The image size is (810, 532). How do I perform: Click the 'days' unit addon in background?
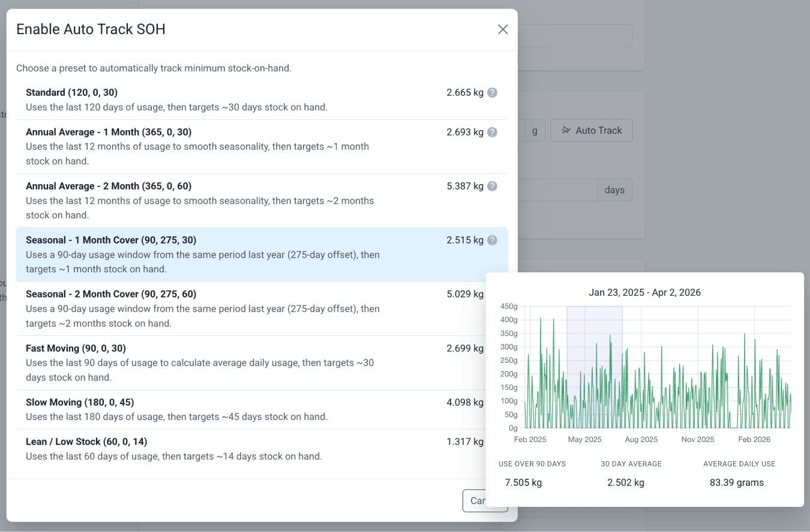click(x=614, y=190)
